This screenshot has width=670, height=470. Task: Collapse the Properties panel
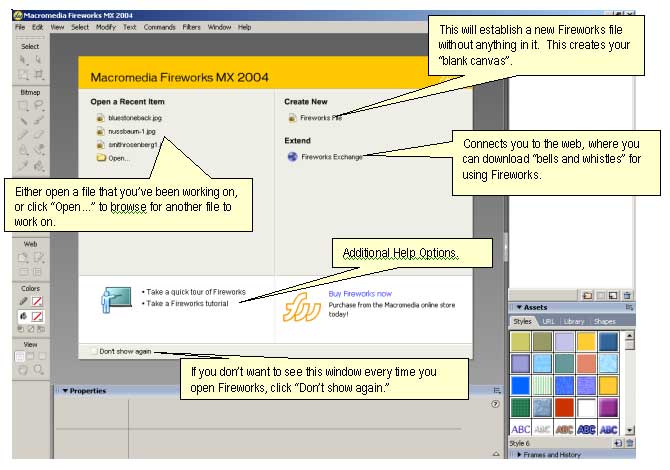(65, 391)
